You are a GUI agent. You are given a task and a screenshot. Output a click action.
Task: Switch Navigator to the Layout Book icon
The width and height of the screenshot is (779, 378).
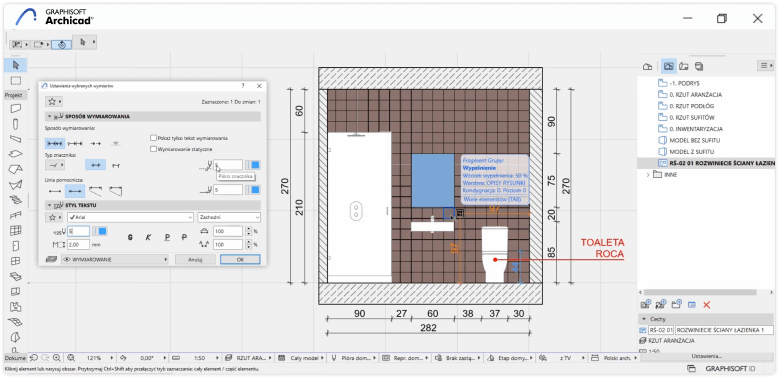point(684,66)
